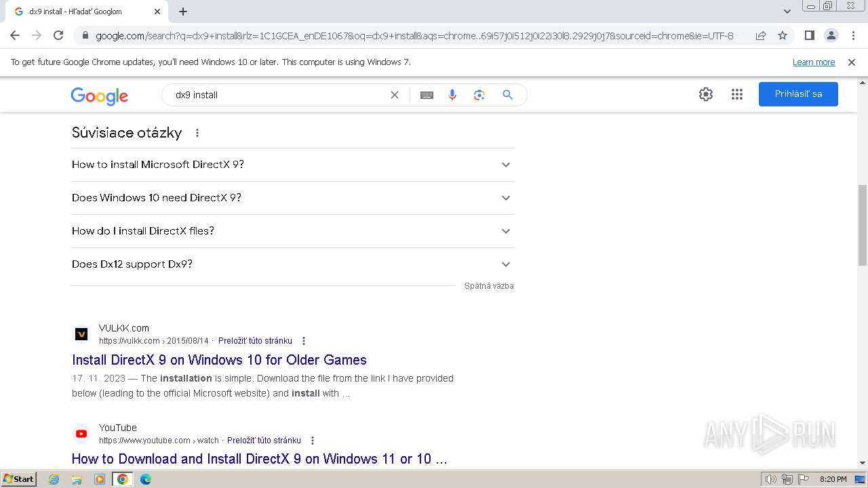This screenshot has height=488, width=868.
Task: Open volume control in tray
Action: pos(771,479)
